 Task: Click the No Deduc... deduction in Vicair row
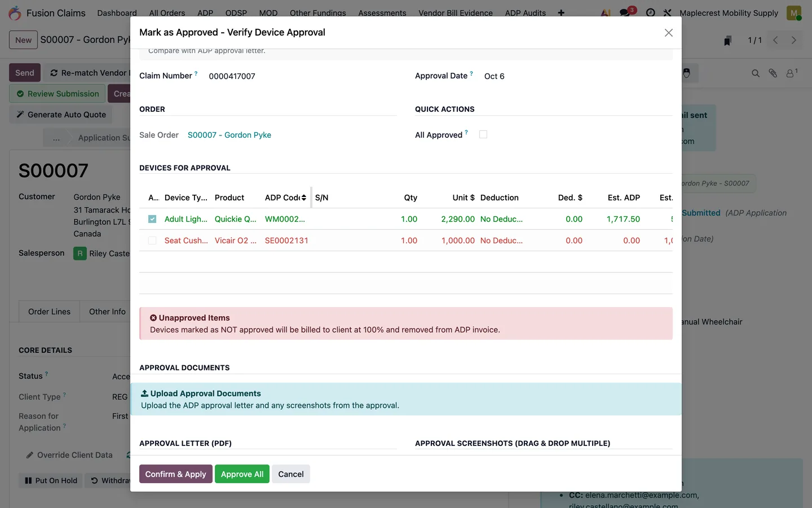[x=501, y=240]
